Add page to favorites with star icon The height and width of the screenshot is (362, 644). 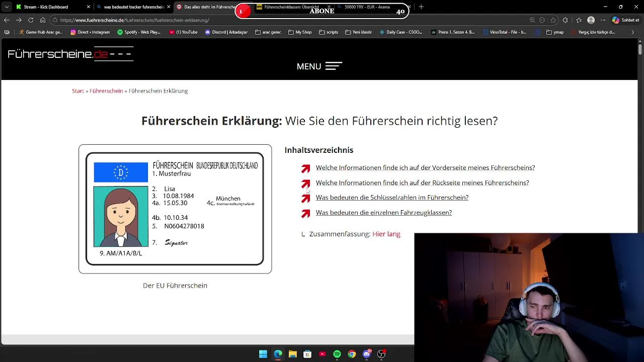pyautogui.click(x=553, y=20)
